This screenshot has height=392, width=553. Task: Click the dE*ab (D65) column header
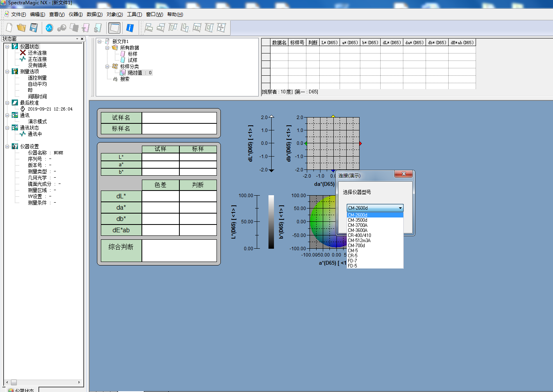coord(462,43)
